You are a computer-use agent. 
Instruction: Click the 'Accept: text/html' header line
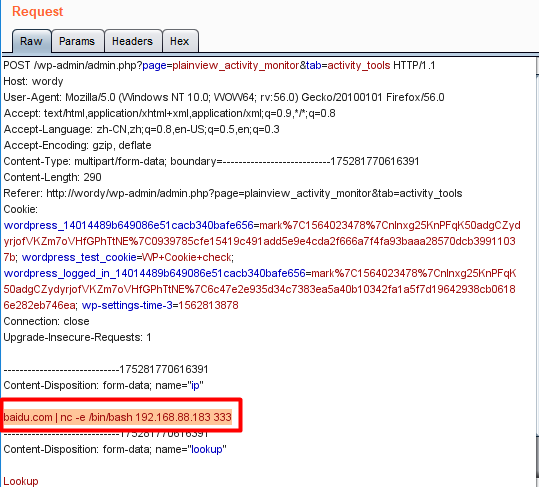click(x=169, y=113)
